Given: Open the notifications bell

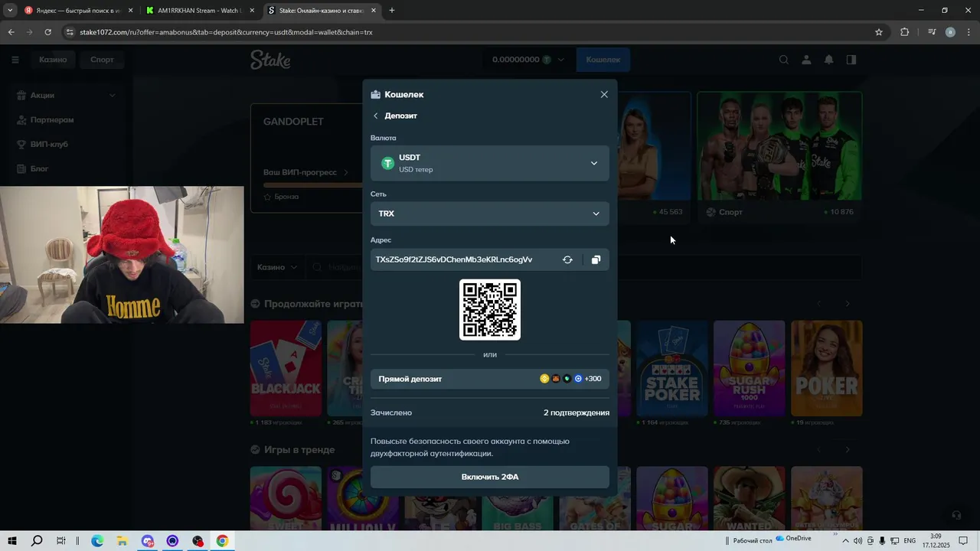Looking at the screenshot, I should tap(828, 60).
